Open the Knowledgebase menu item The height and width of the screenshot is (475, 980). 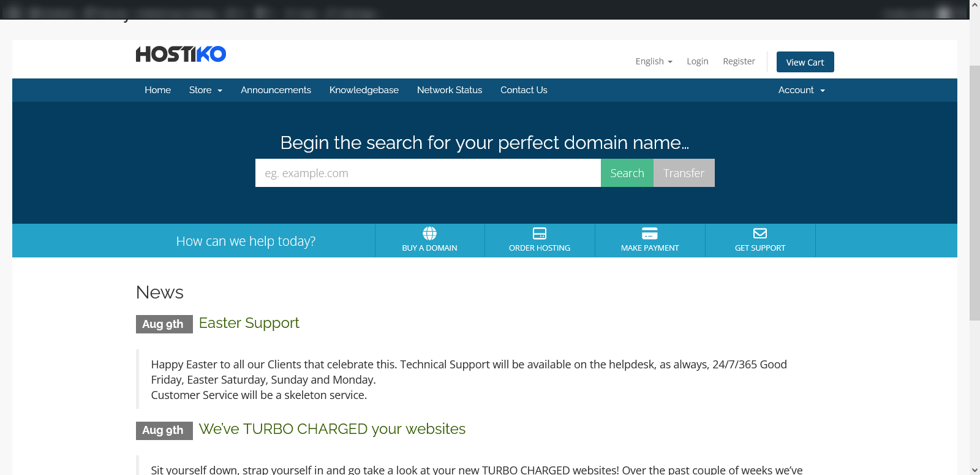pyautogui.click(x=364, y=90)
